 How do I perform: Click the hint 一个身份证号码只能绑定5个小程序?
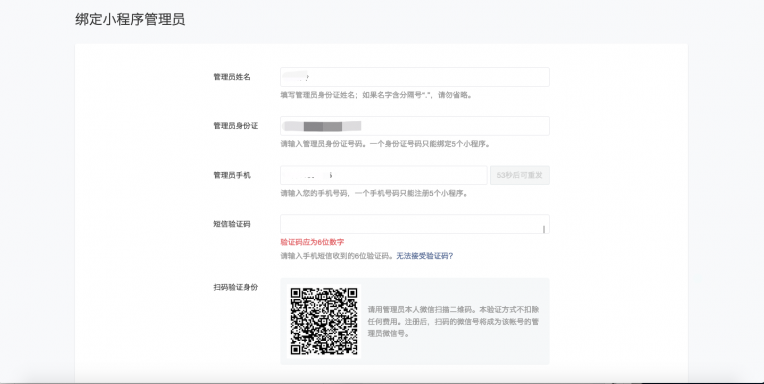(430, 144)
